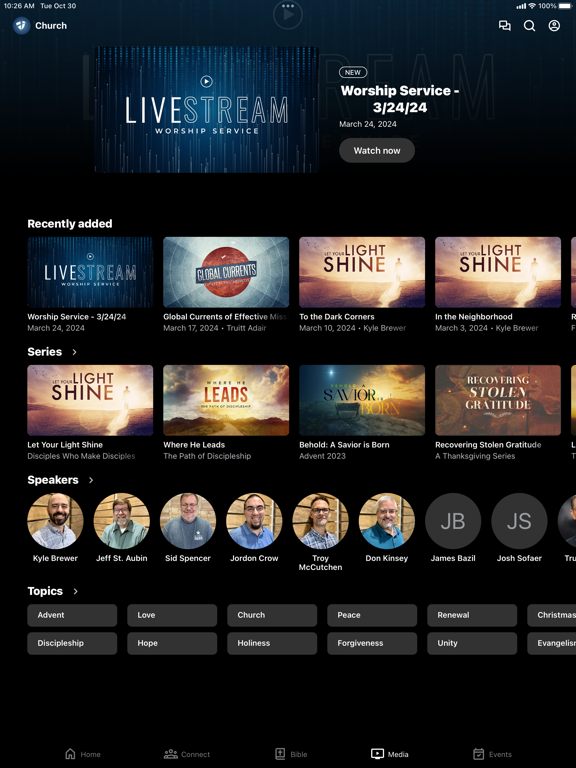Tap the three-dot multitasking indicator
Screen dimensions: 576x768
point(288,6)
